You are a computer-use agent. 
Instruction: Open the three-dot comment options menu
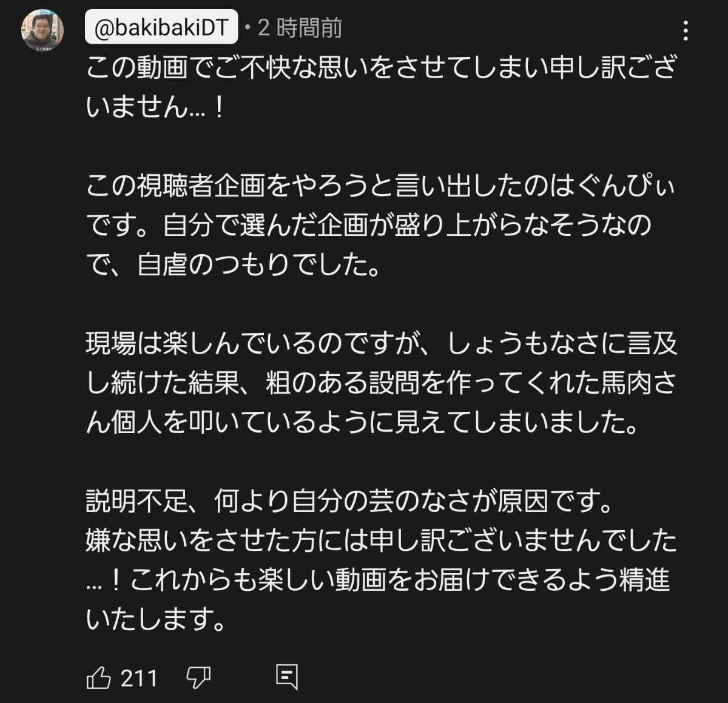(x=686, y=30)
